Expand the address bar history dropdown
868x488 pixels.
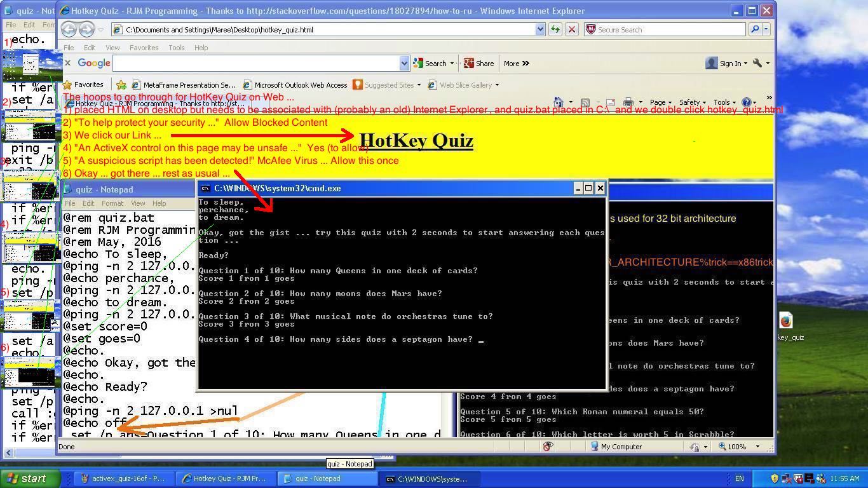tap(540, 29)
